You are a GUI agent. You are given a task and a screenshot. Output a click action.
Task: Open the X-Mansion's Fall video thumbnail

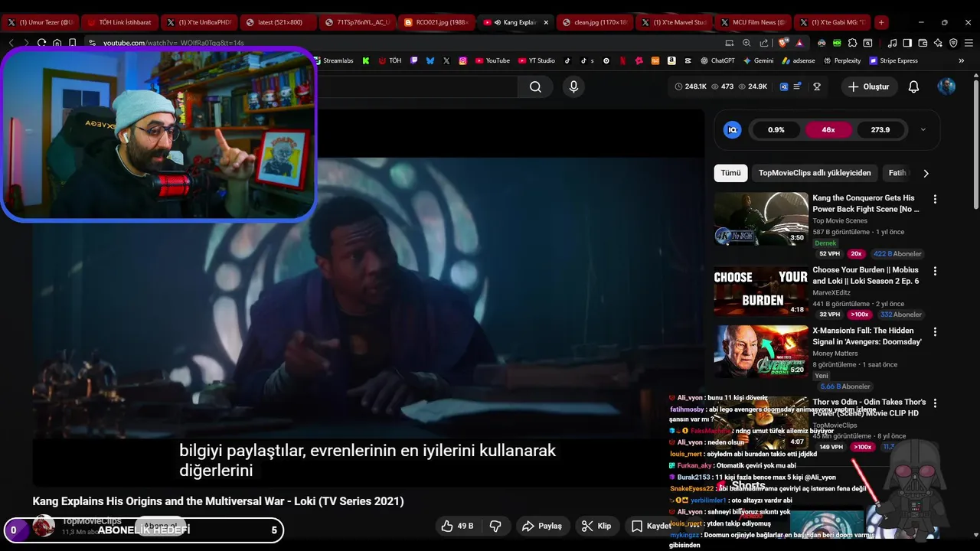pos(761,352)
